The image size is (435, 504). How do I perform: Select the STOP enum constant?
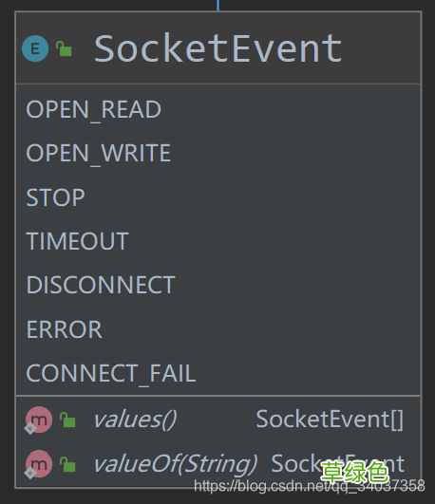coord(55,197)
